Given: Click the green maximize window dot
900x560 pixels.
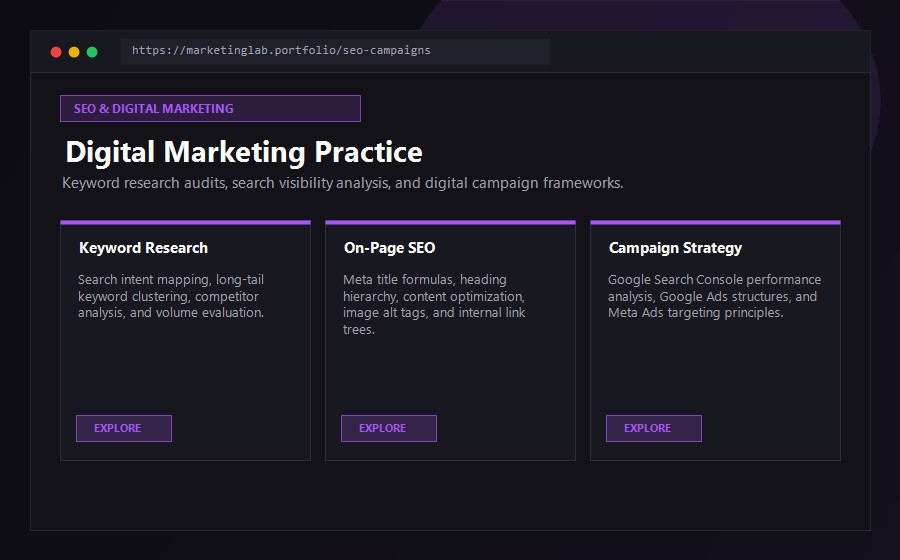Looking at the screenshot, I should click(92, 52).
